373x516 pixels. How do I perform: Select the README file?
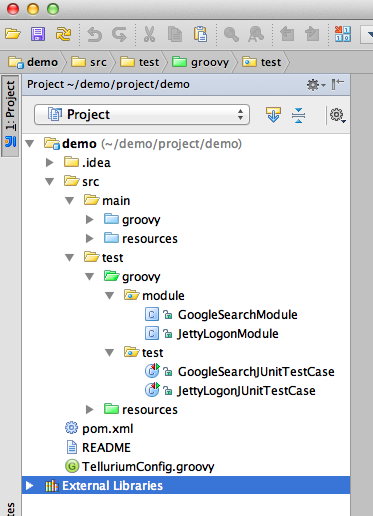[106, 448]
